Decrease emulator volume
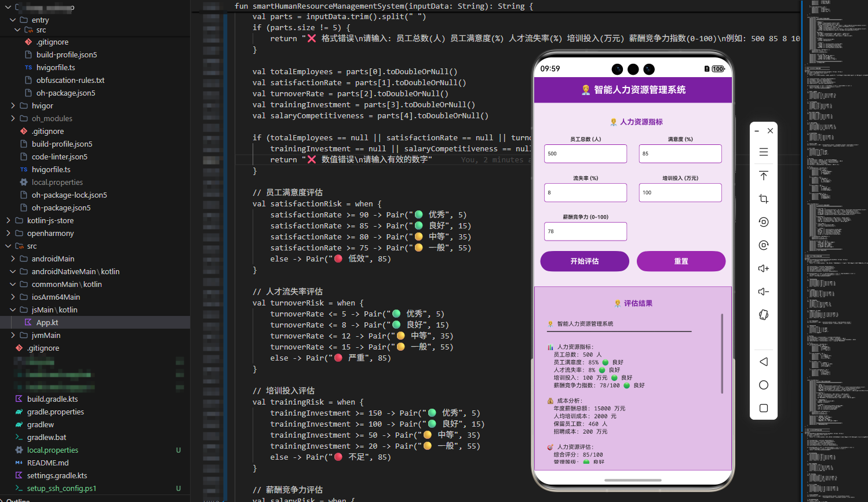868x502 pixels. click(764, 292)
